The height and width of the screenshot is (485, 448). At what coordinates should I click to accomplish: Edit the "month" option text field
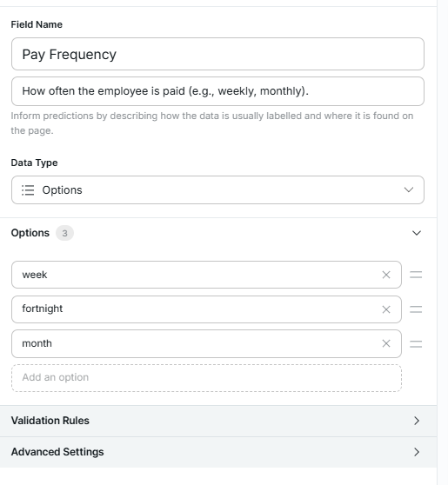206,343
